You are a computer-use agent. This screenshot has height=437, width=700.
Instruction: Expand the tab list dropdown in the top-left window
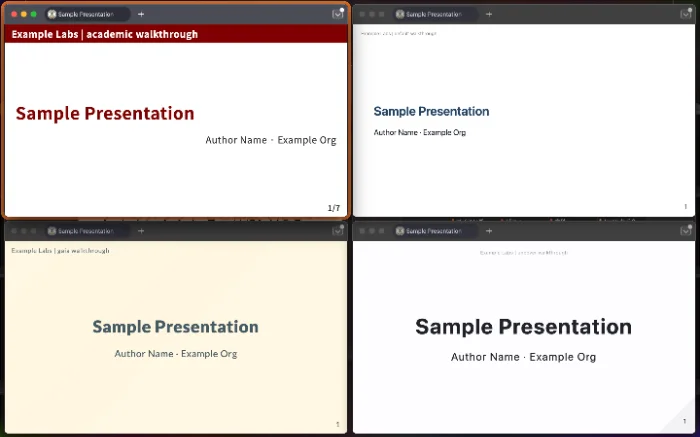337,14
